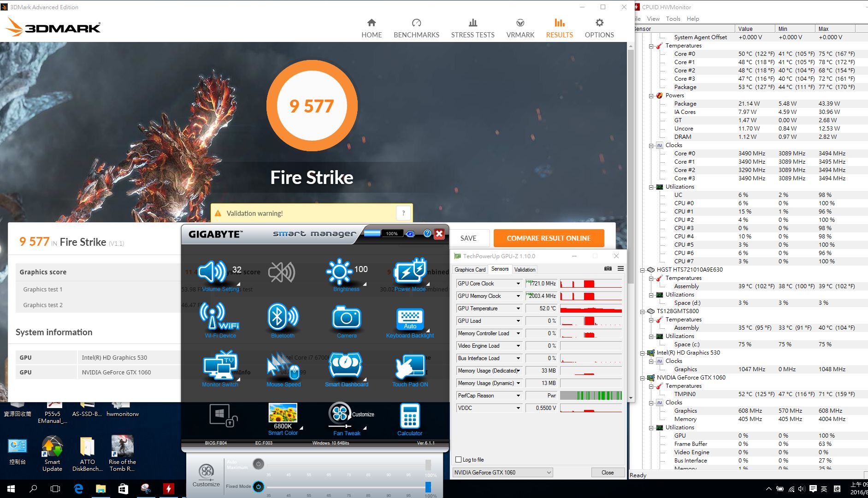Adjust the Fixed Mode fan speed slider
Viewport: 868px width, 498px height.
tap(428, 487)
